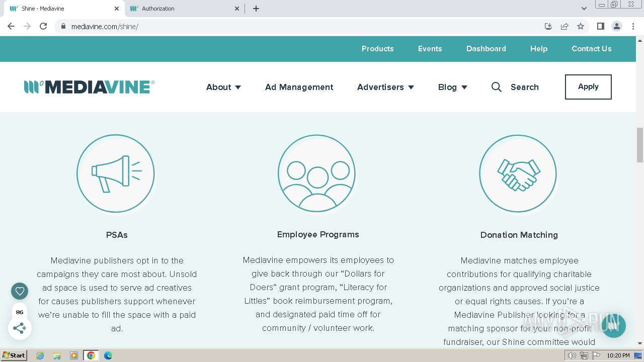The width and height of the screenshot is (644, 362).
Task: Click the Employee Programs people icon
Action: point(317,173)
